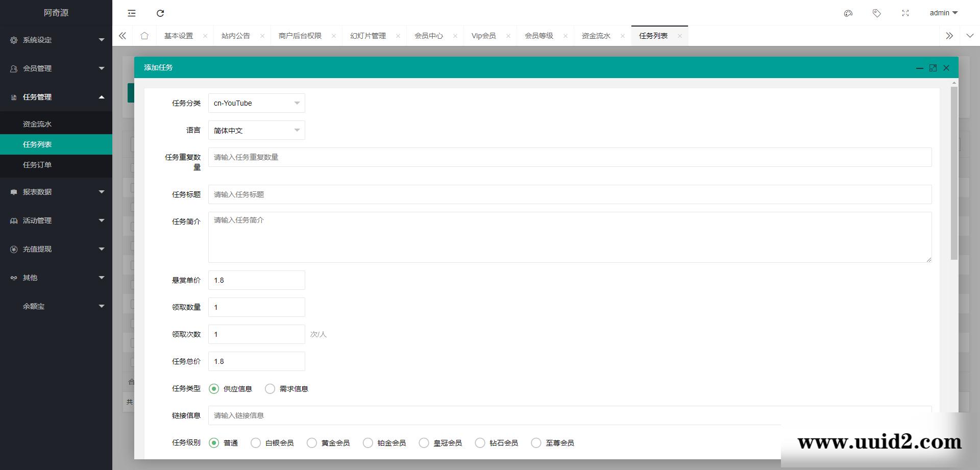Click the tag icon in the top bar
The height and width of the screenshot is (470, 980).
(877, 13)
